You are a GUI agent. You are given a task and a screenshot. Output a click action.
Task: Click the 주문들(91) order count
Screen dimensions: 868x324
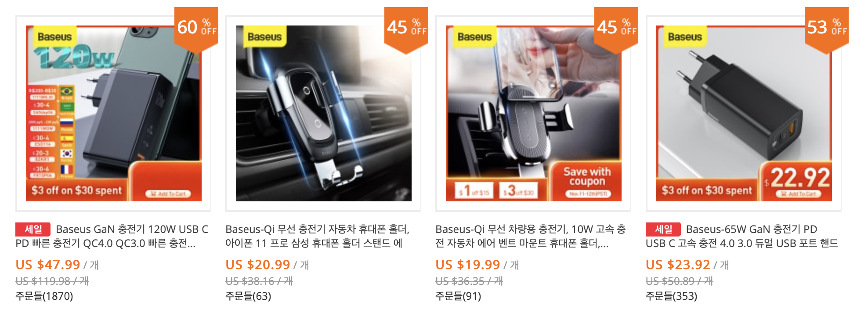[x=458, y=296]
